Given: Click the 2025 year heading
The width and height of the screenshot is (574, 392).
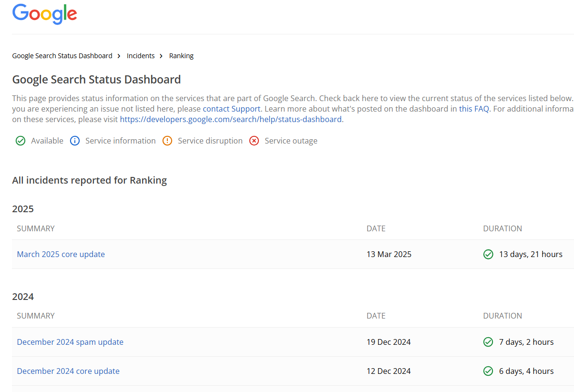Looking at the screenshot, I should pos(23,209).
